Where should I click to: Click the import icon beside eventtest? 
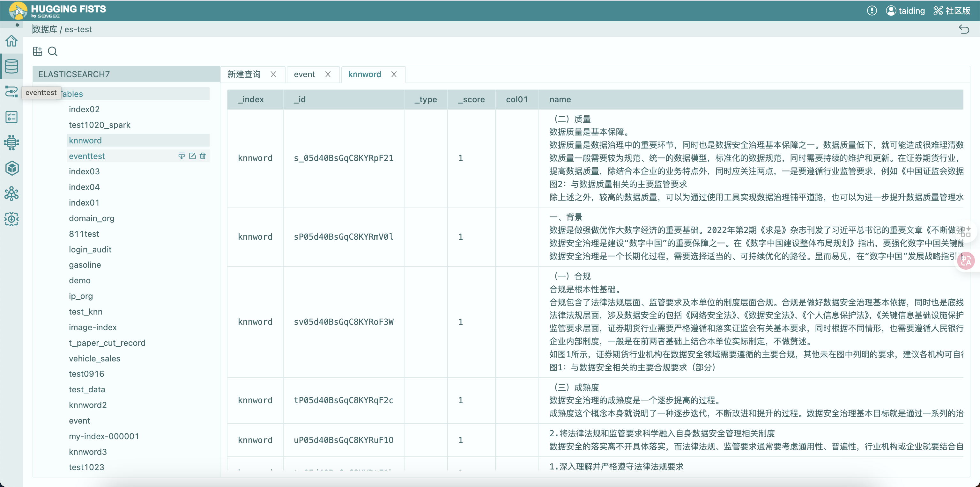[x=182, y=156]
